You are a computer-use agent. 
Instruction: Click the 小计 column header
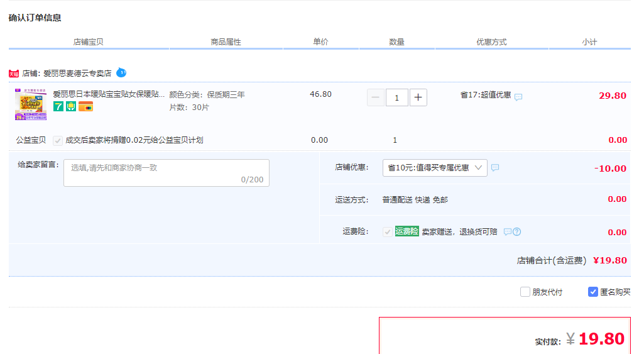click(589, 42)
